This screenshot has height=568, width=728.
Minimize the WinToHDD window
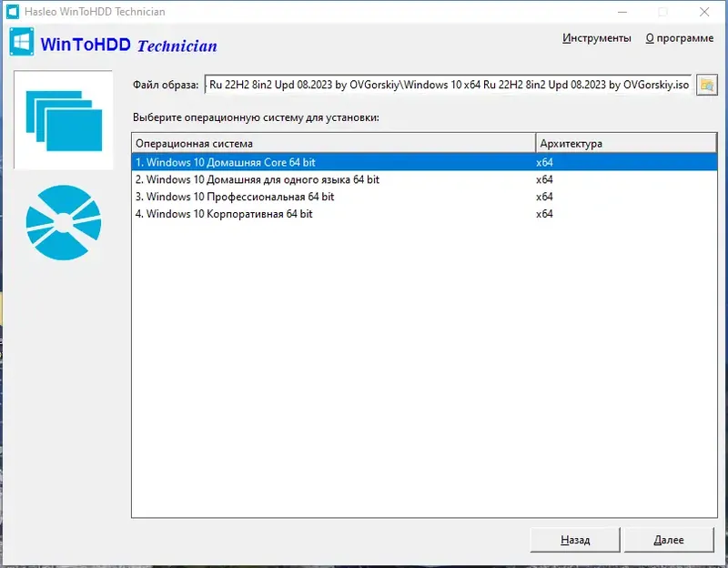622,12
